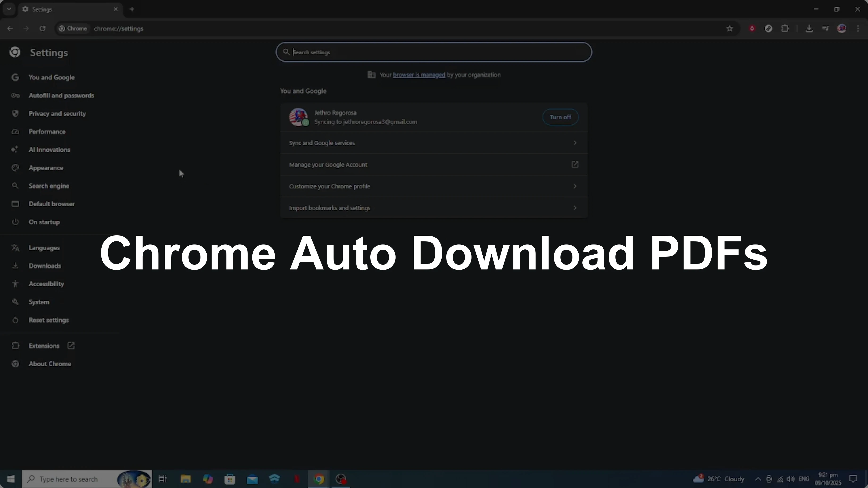Open the Chrome three-dot menu
This screenshot has height=488, width=868.
[858, 29]
